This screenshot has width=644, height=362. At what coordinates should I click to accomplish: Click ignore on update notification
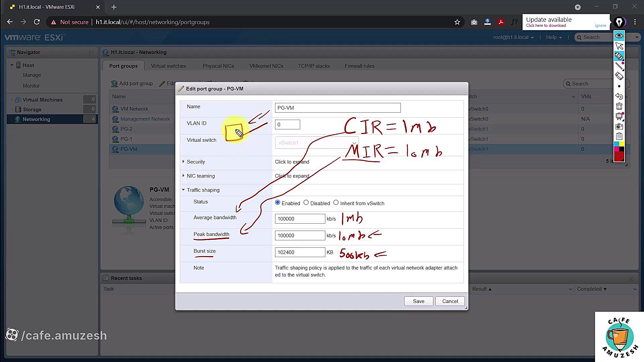tap(600, 25)
